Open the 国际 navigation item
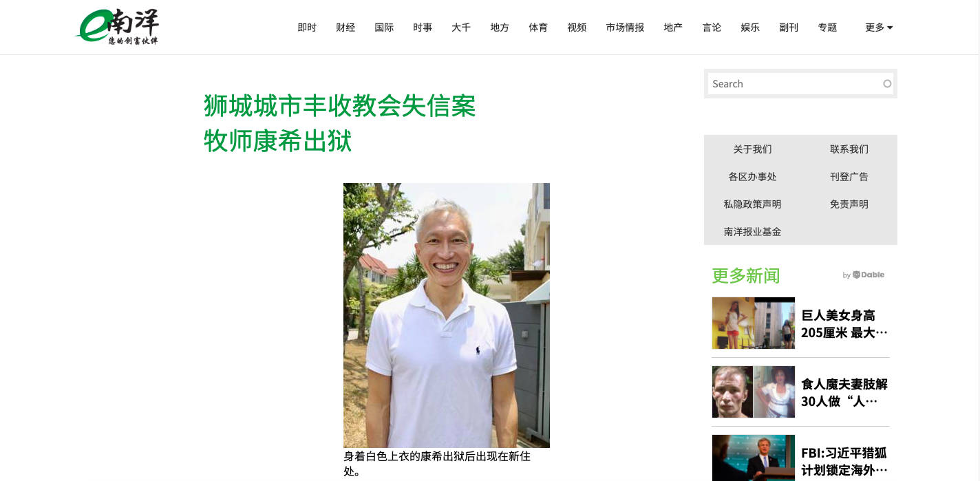Image resolution: width=980 pixels, height=481 pixels. click(384, 28)
